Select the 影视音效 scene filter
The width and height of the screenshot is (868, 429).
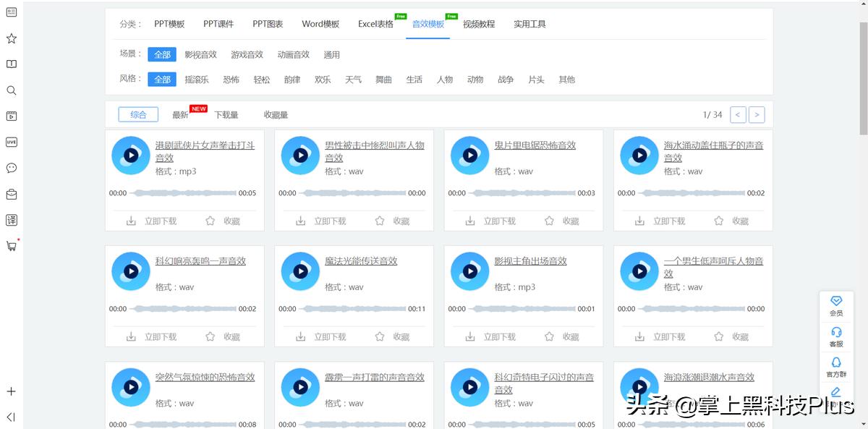[x=200, y=54]
